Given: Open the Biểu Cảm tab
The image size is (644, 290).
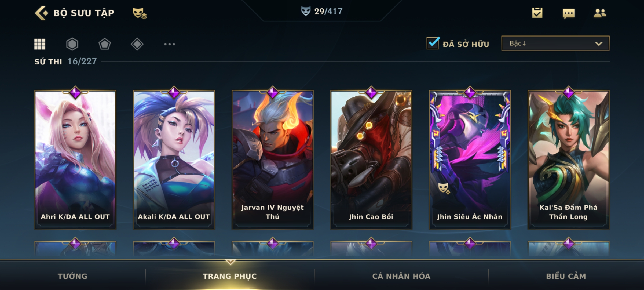Looking at the screenshot, I should pos(566,276).
